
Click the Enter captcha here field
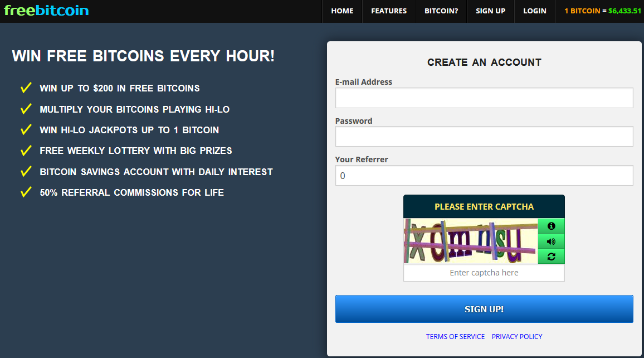pos(484,273)
